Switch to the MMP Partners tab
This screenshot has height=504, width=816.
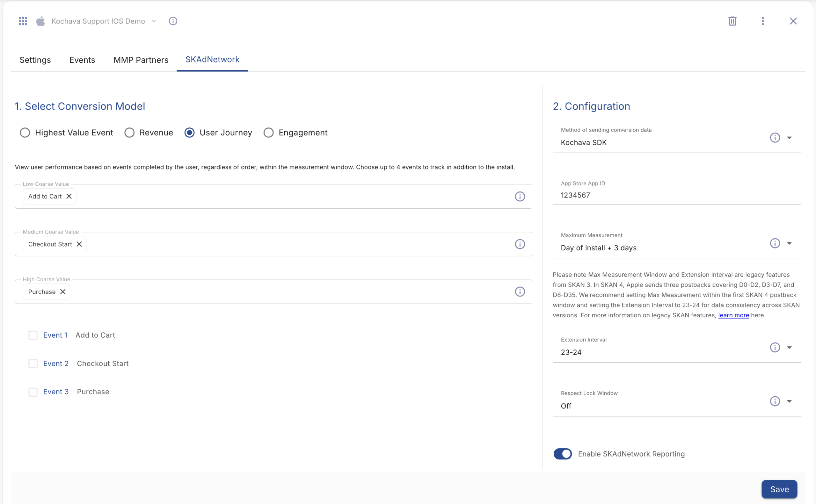[x=141, y=60]
